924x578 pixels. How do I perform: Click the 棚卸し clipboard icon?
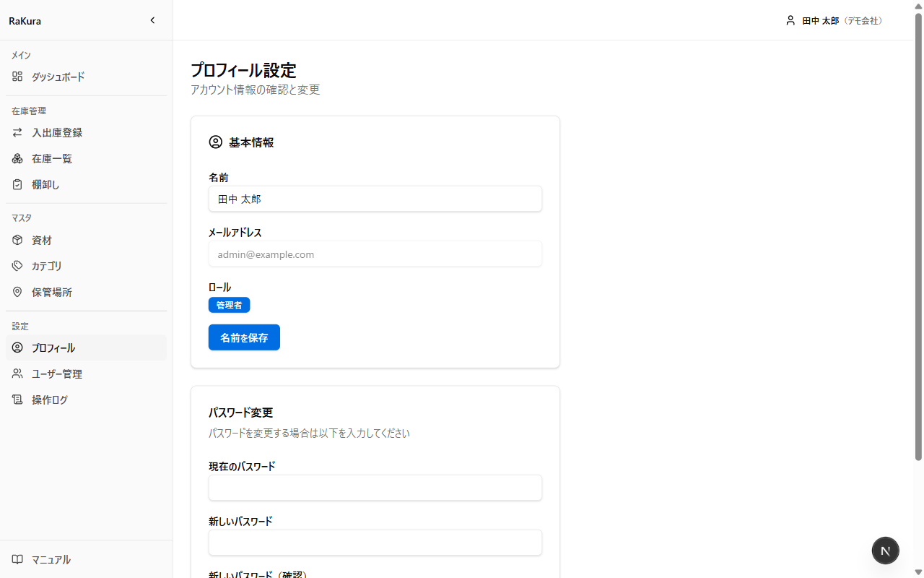click(x=17, y=185)
